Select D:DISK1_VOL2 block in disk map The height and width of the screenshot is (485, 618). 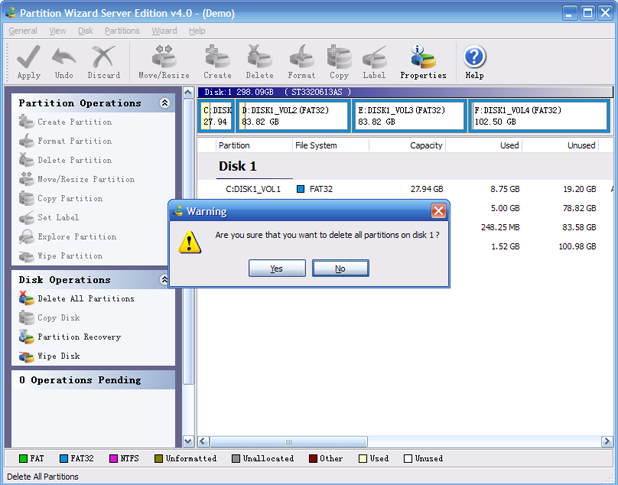tap(293, 116)
